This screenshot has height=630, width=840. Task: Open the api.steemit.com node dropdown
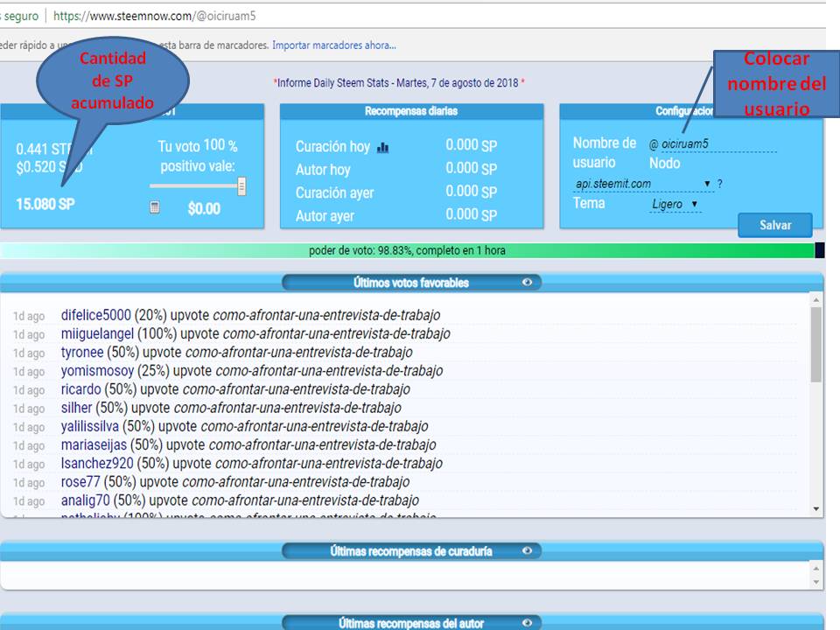(x=643, y=184)
